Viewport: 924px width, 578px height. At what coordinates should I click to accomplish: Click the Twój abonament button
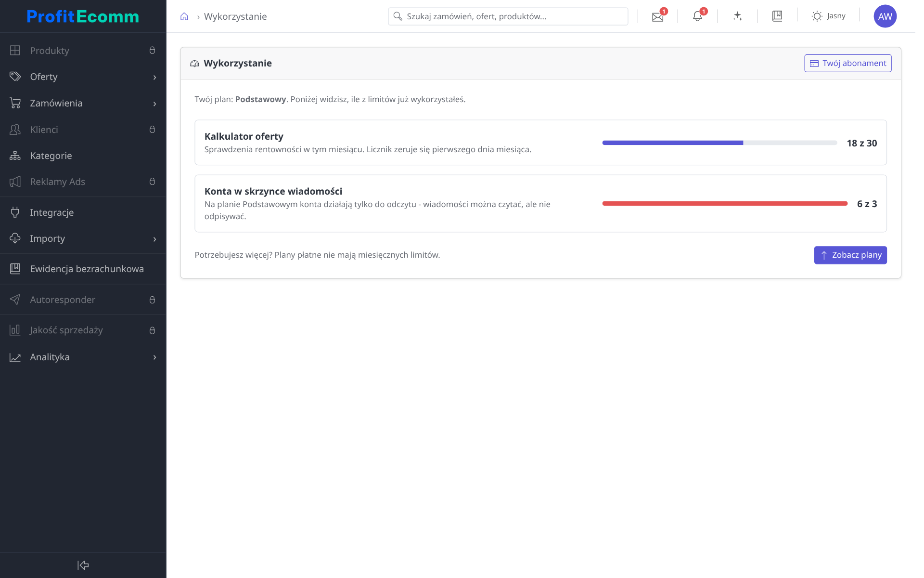pos(847,63)
